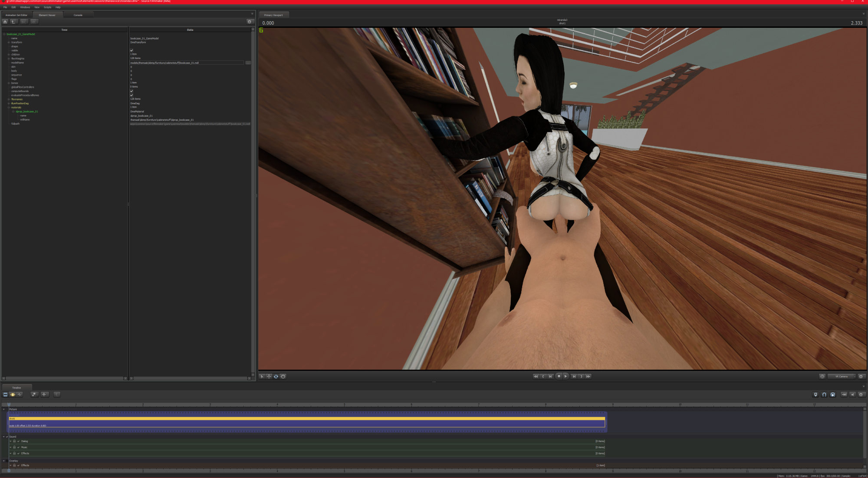Click the back arrow navigation button

pos(24,22)
